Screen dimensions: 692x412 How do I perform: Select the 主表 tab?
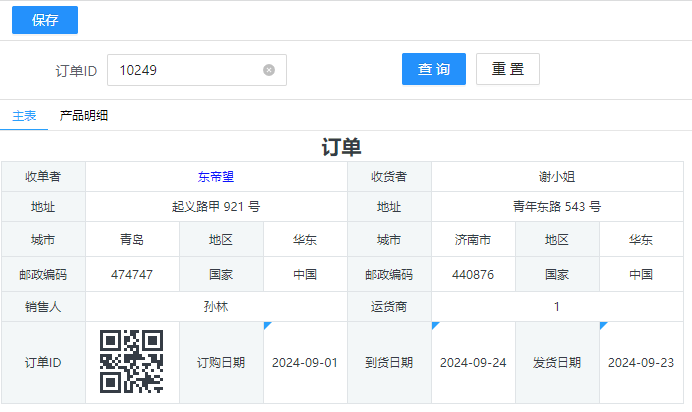[24, 116]
